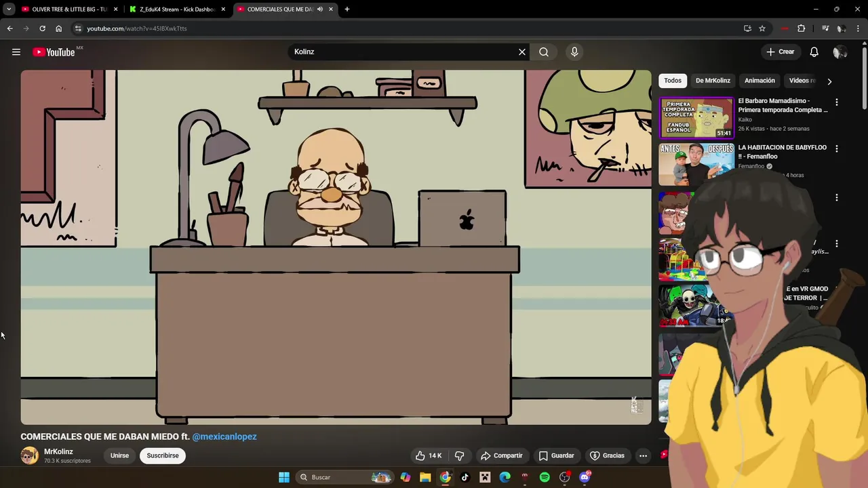Click the Crear button

click(x=780, y=52)
